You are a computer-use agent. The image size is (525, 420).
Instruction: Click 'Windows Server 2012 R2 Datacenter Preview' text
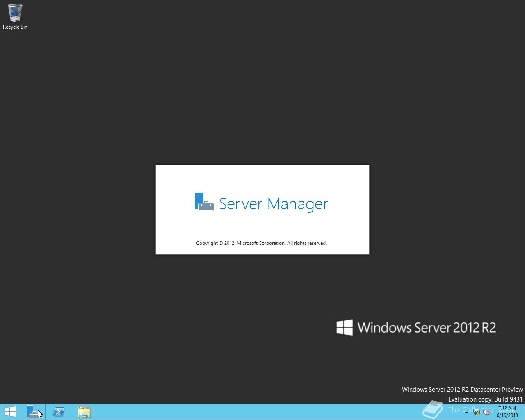[462, 389]
